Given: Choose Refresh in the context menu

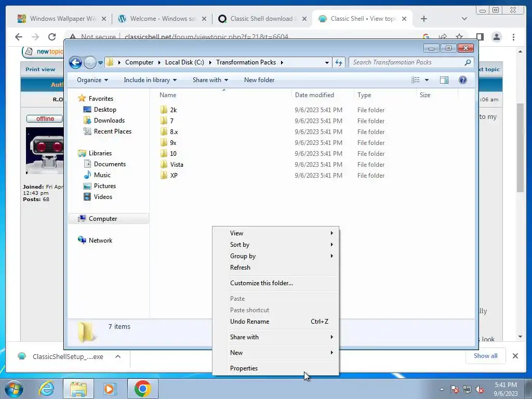Looking at the screenshot, I should point(275,268).
